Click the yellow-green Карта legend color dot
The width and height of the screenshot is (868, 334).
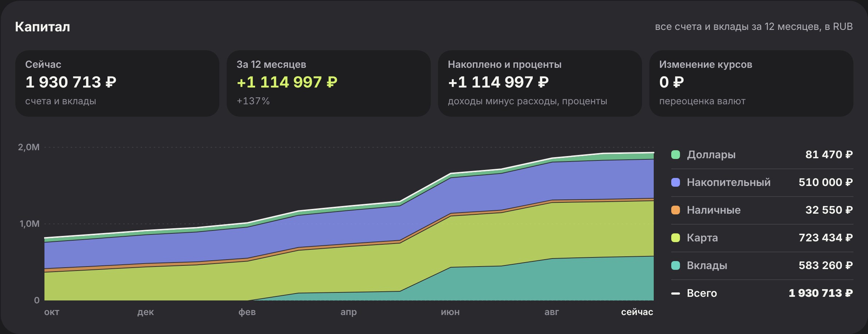coord(676,238)
